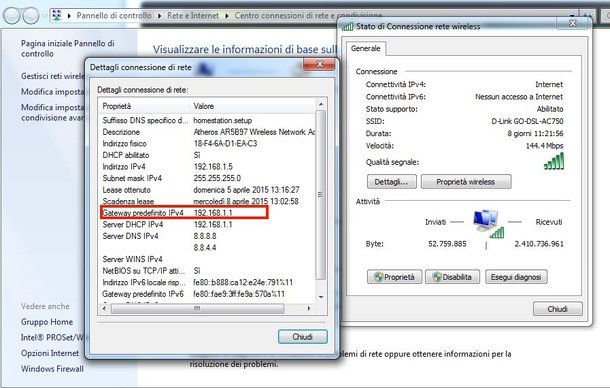Click the scroll up arrow in details list
610x388 pixels.
[321, 104]
